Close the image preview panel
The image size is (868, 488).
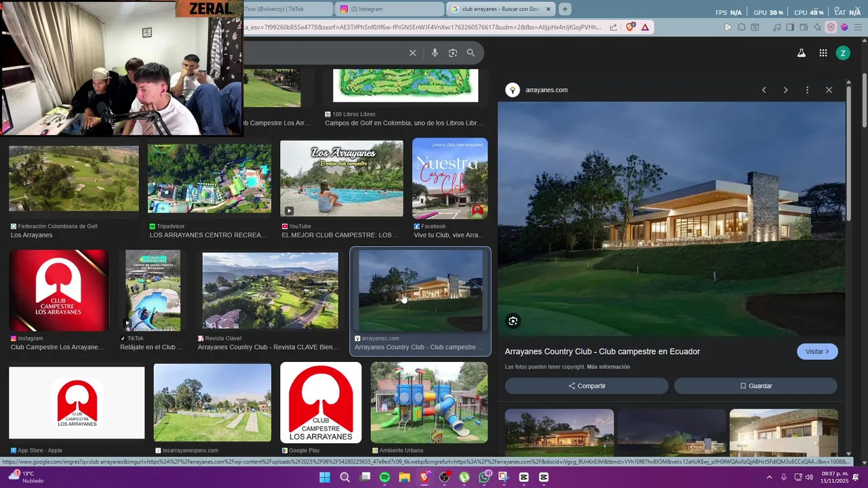(829, 90)
